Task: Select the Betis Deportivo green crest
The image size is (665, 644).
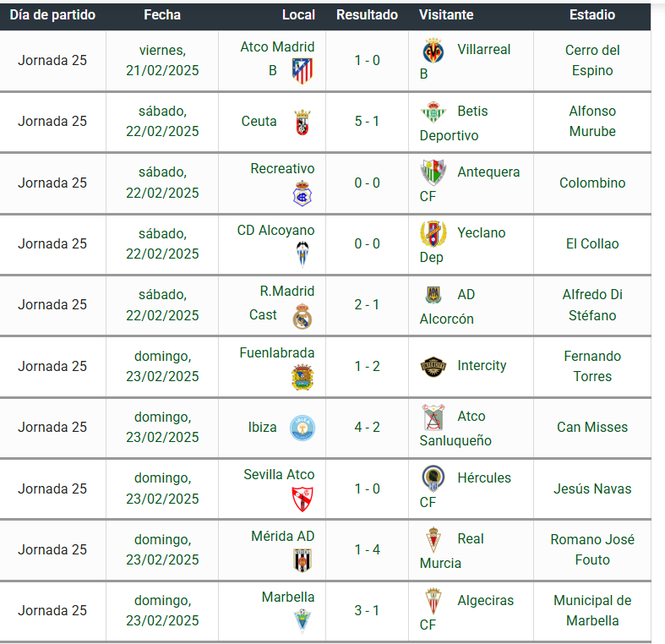Action: coord(433,112)
